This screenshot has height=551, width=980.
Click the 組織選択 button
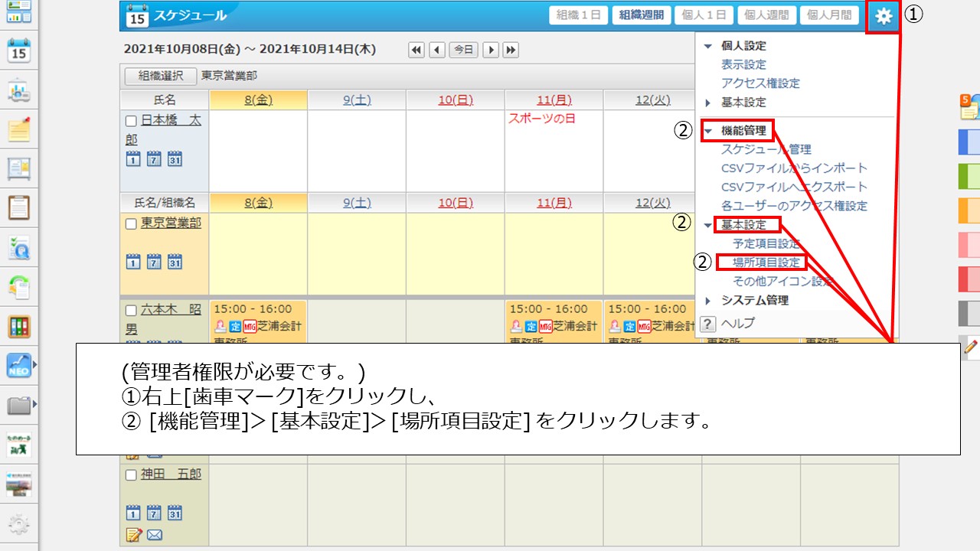coord(160,76)
